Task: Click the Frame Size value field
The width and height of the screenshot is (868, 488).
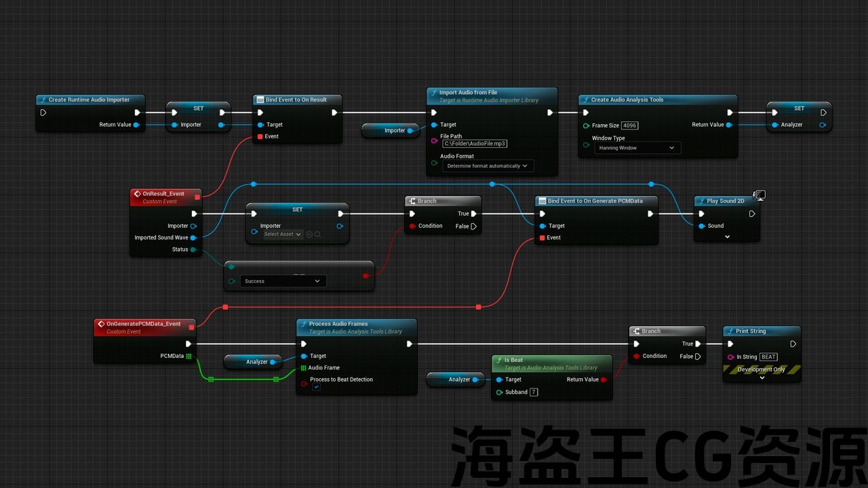Action: point(629,125)
